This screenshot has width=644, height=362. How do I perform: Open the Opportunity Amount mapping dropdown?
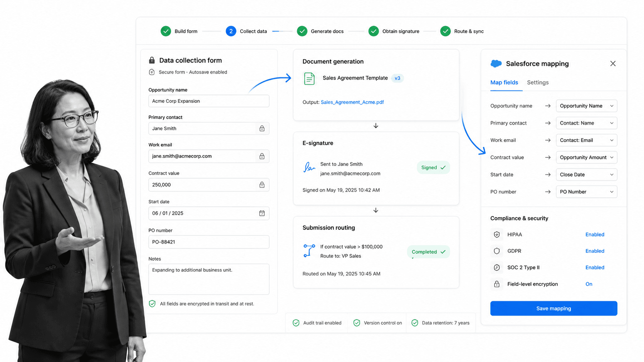[x=587, y=157]
